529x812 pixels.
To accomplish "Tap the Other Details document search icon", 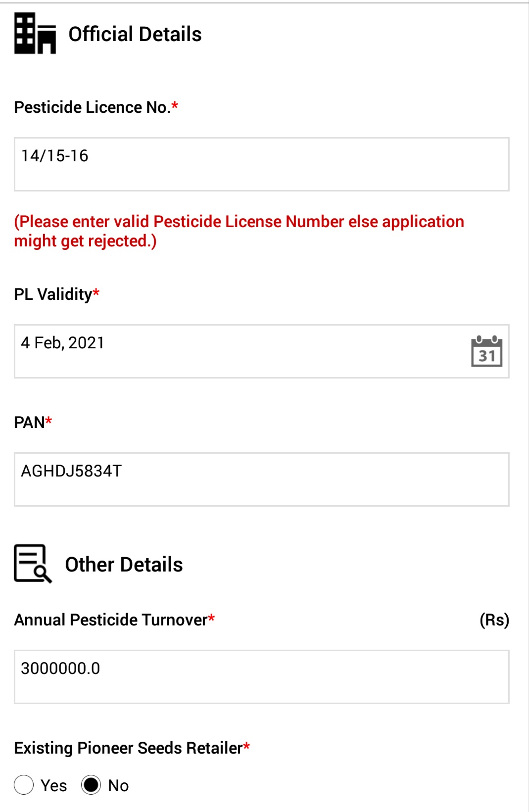I will 33,564.
